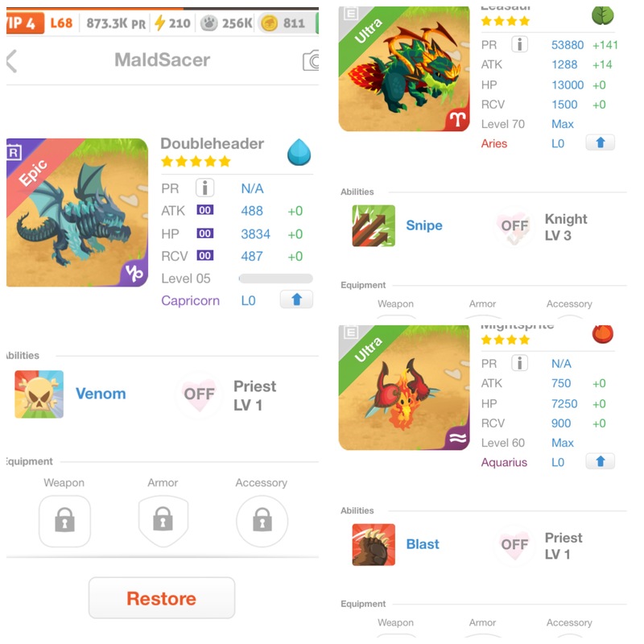Tap the energy counter showing 210
Image resolution: width=644 pixels, height=644 pixels.
tap(173, 23)
